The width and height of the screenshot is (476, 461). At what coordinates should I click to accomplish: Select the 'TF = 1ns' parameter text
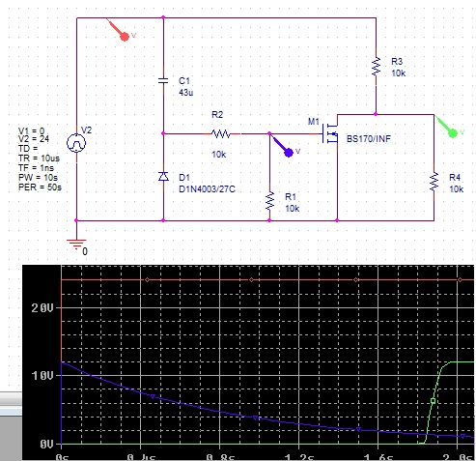(x=36, y=168)
